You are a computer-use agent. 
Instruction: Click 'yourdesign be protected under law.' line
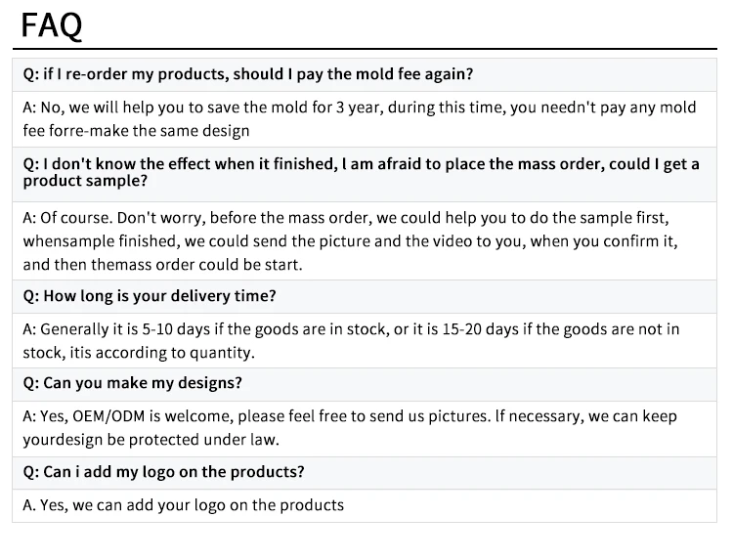151,440
